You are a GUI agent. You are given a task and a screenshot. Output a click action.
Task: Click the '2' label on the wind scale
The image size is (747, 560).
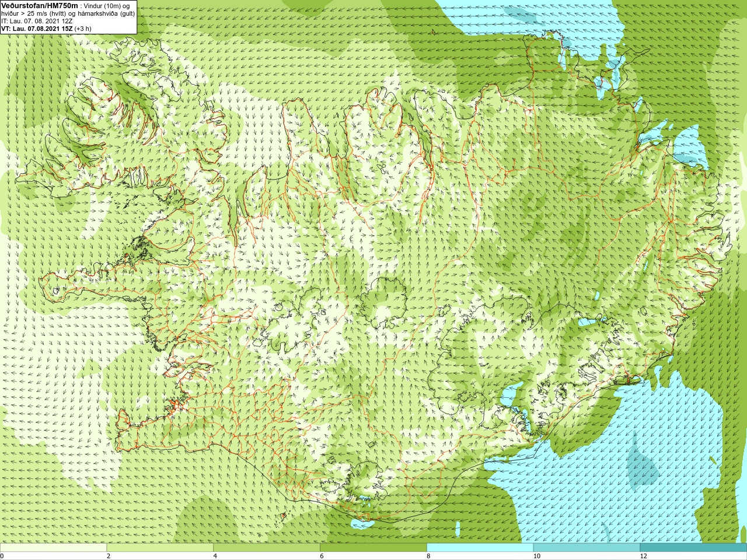(x=109, y=556)
